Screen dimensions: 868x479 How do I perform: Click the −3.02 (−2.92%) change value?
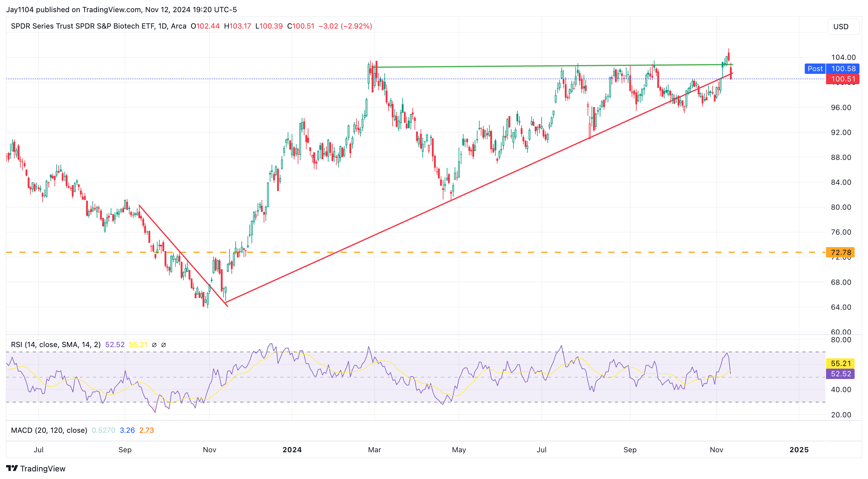coord(345,26)
